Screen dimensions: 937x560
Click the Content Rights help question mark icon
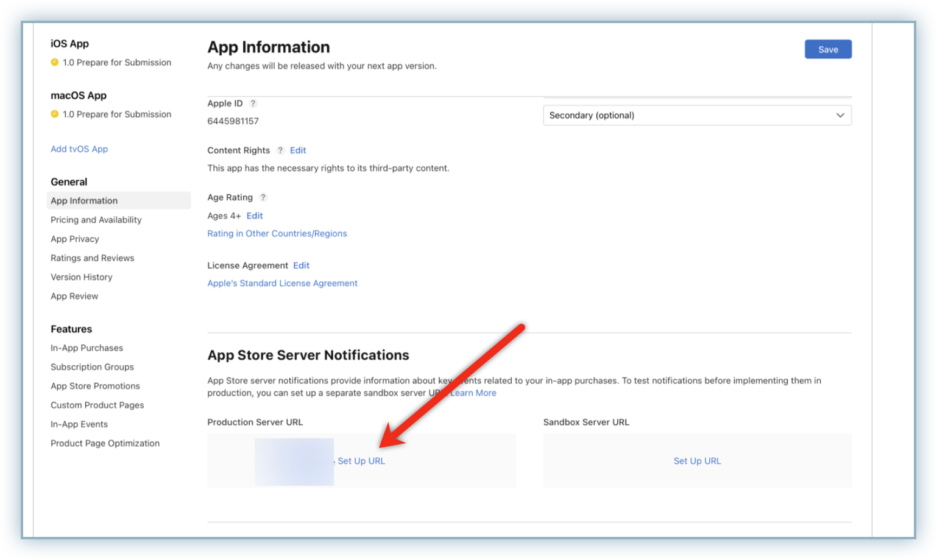click(280, 150)
